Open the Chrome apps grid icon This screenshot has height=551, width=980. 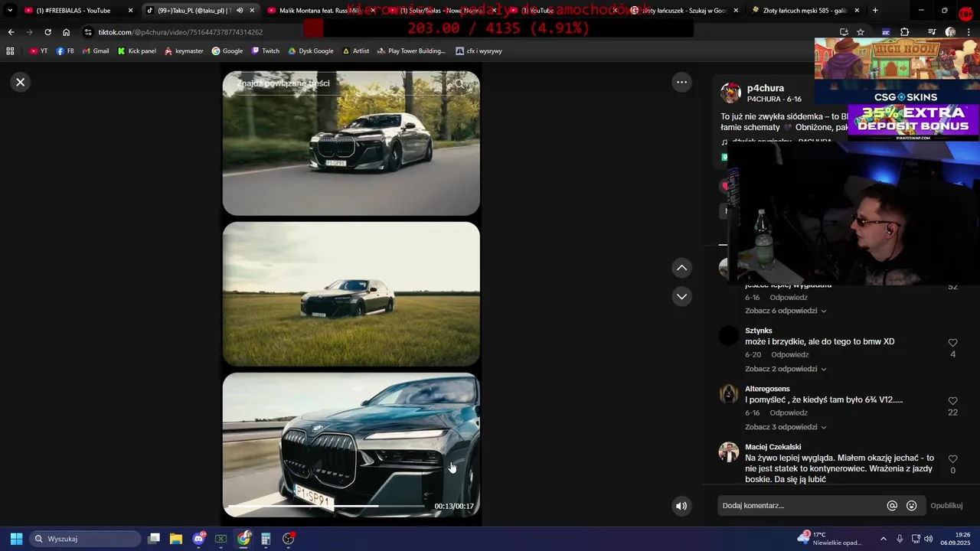[x=10, y=51]
